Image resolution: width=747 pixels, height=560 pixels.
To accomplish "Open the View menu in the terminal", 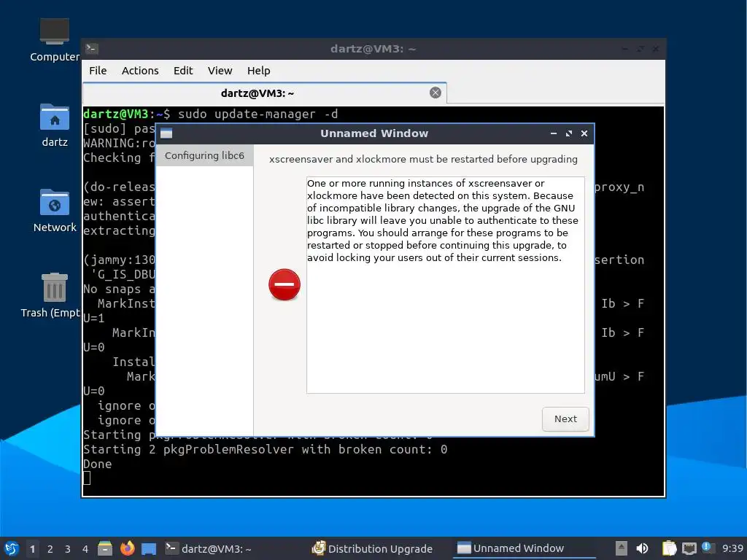I will pyautogui.click(x=220, y=71).
